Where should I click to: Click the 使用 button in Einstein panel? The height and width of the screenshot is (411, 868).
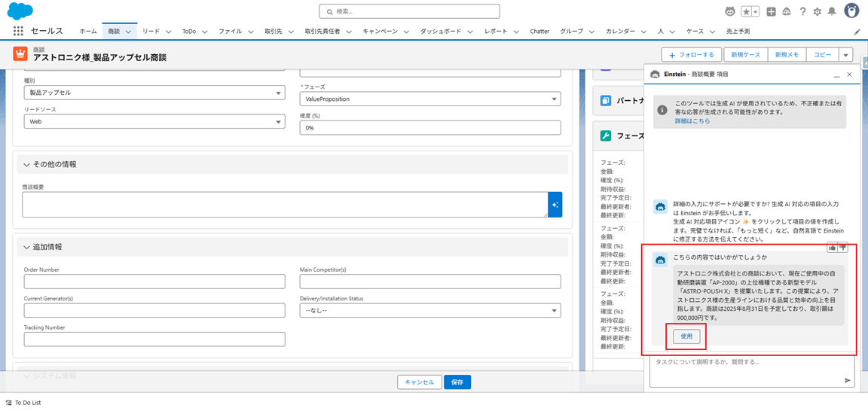(x=686, y=336)
